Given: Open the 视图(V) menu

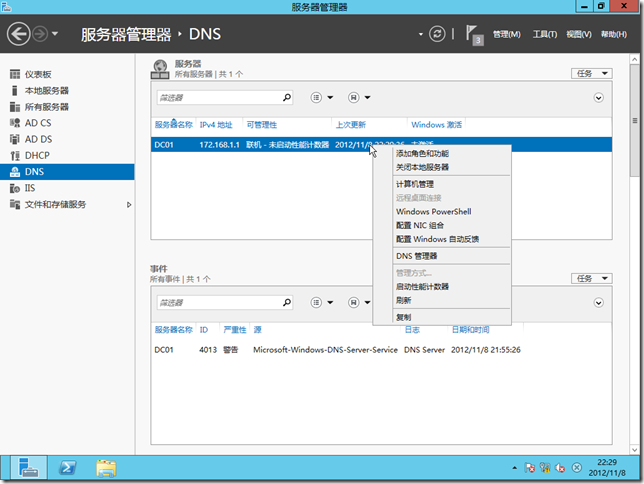Looking at the screenshot, I should [x=579, y=35].
